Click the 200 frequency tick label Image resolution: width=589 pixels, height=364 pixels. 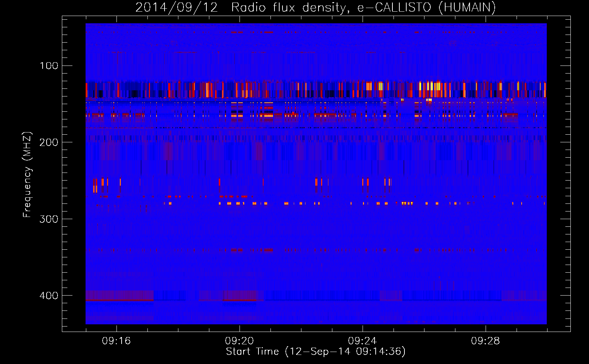pos(49,142)
